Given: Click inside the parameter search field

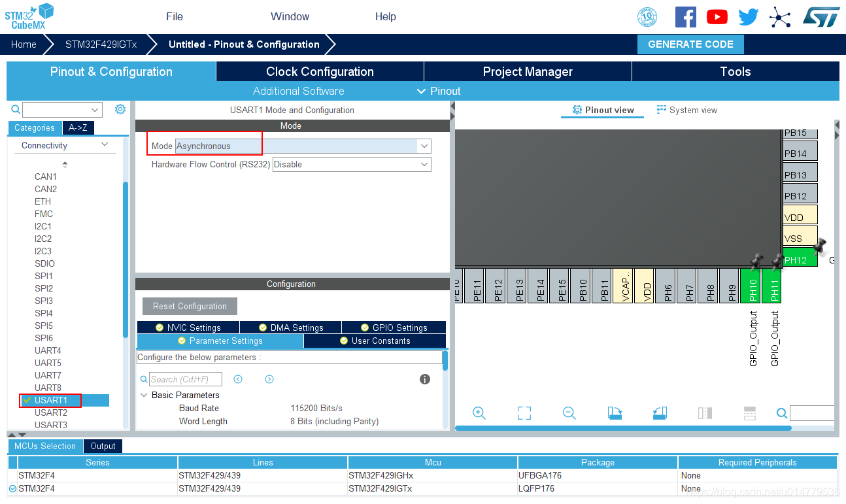Looking at the screenshot, I should 186,379.
